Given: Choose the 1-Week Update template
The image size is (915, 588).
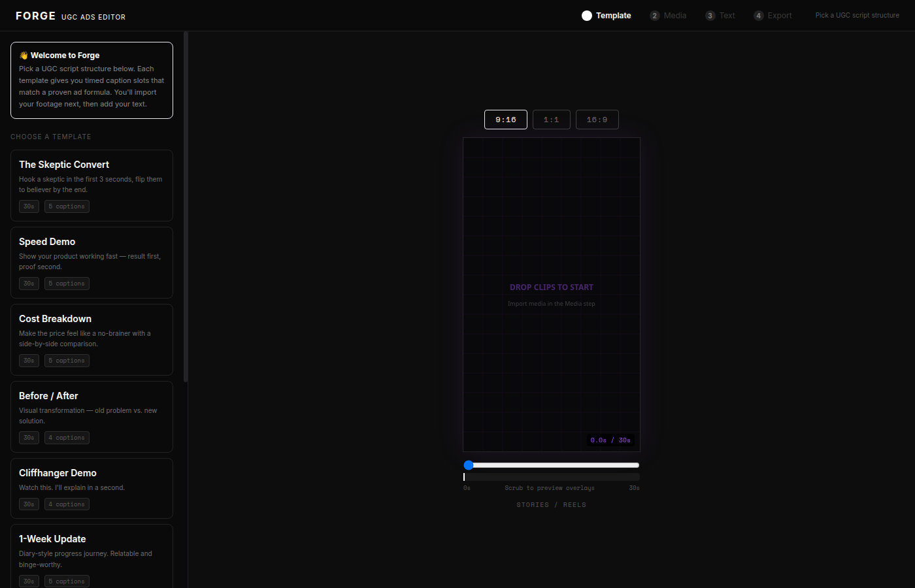Looking at the screenshot, I should (91, 556).
